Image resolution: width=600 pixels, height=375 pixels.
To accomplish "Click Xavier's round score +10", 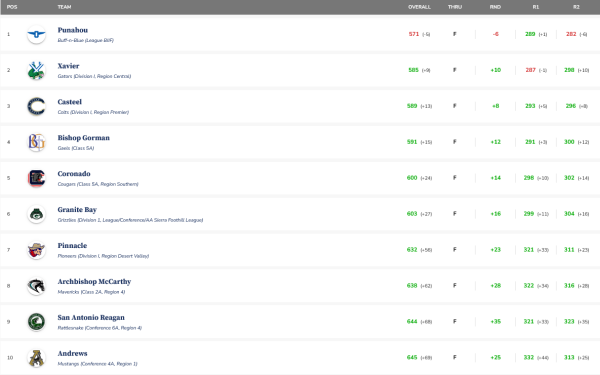I will (x=496, y=70).
